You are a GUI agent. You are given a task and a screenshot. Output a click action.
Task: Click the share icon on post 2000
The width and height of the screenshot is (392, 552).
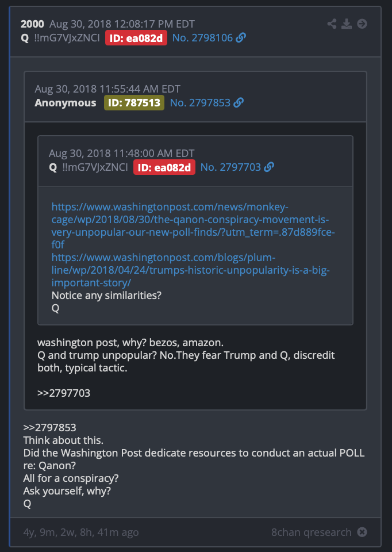coord(332,24)
